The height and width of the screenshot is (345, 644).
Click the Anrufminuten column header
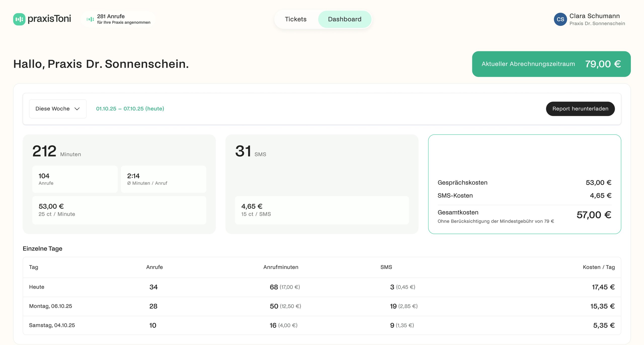(x=280, y=267)
